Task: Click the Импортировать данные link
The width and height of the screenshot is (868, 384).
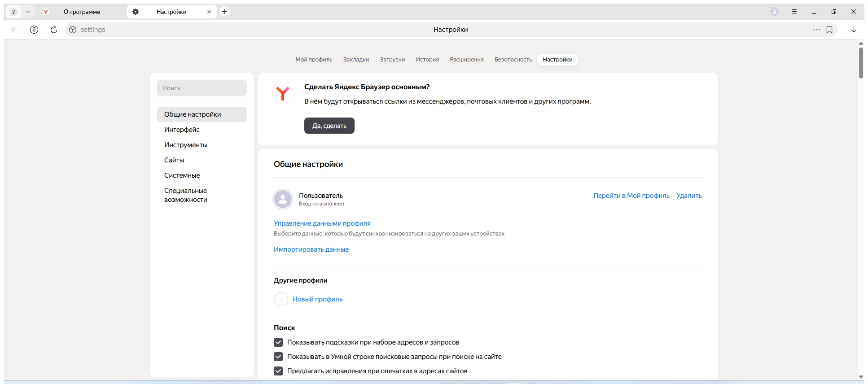Action: (x=311, y=249)
